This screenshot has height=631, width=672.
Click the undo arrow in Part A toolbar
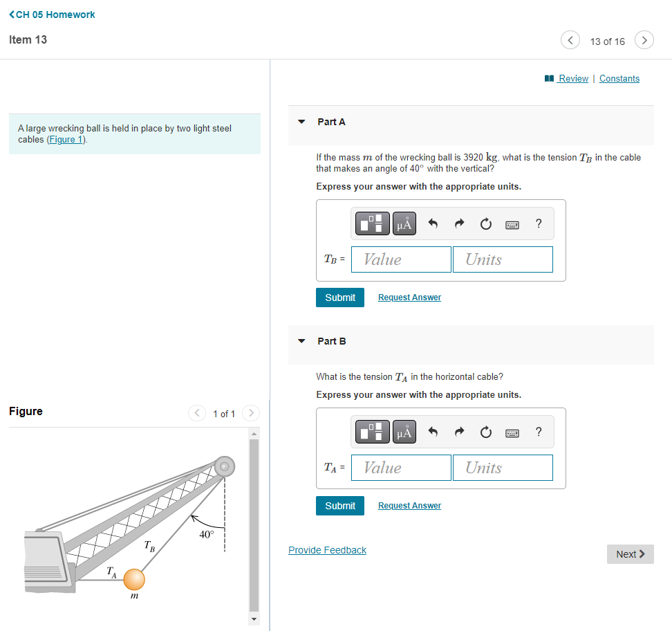(x=433, y=223)
